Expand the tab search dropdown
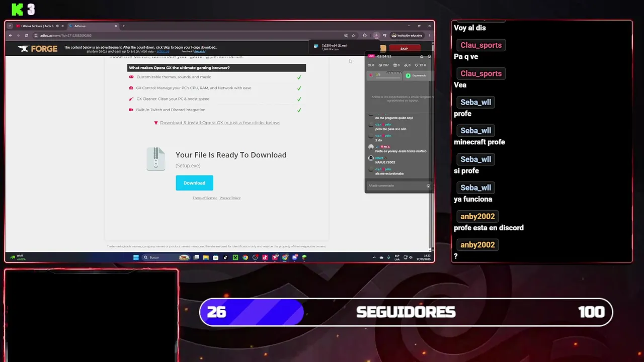This screenshot has height=362, width=644. tap(10, 26)
